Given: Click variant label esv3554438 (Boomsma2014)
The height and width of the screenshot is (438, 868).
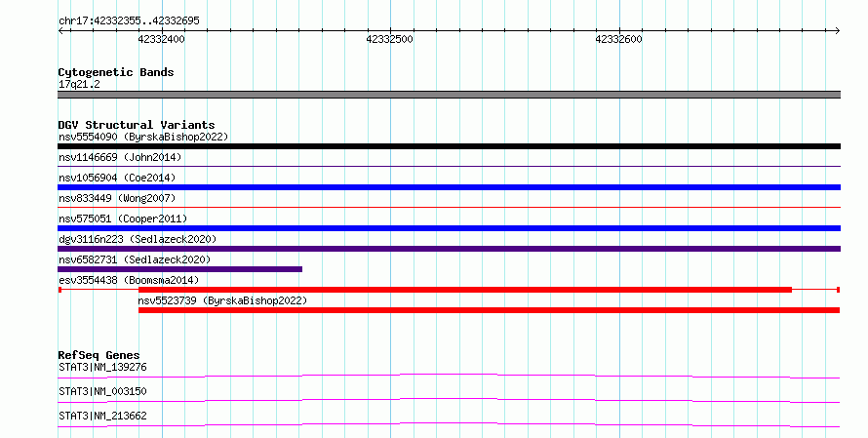Looking at the screenshot, I should 129,280.
